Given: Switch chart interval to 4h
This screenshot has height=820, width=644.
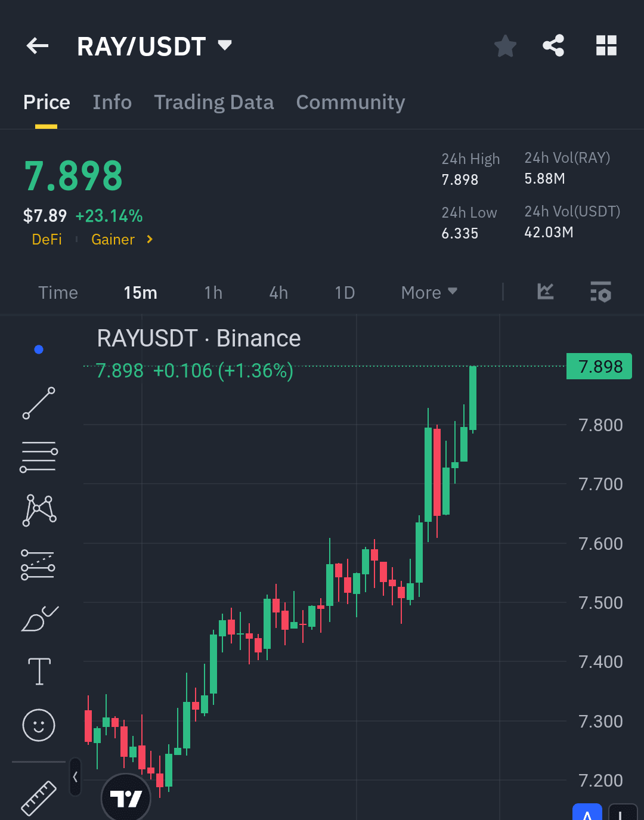Looking at the screenshot, I should point(278,293).
